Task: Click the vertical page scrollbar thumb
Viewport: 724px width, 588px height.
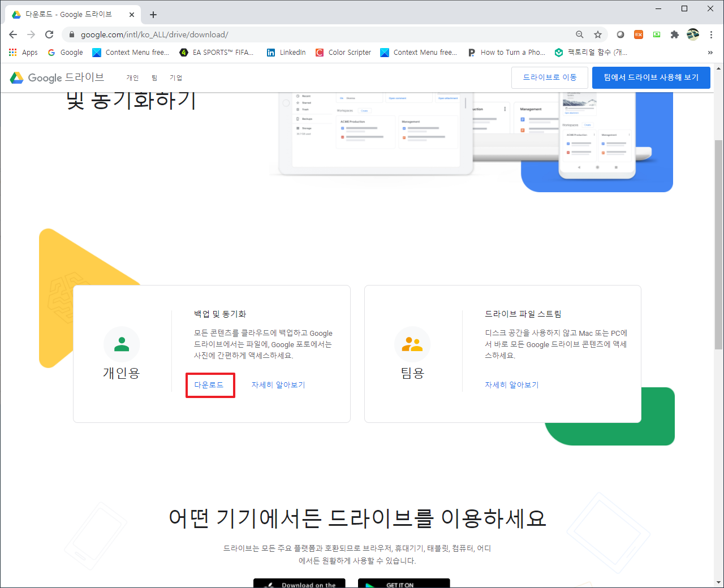Action: click(718, 244)
